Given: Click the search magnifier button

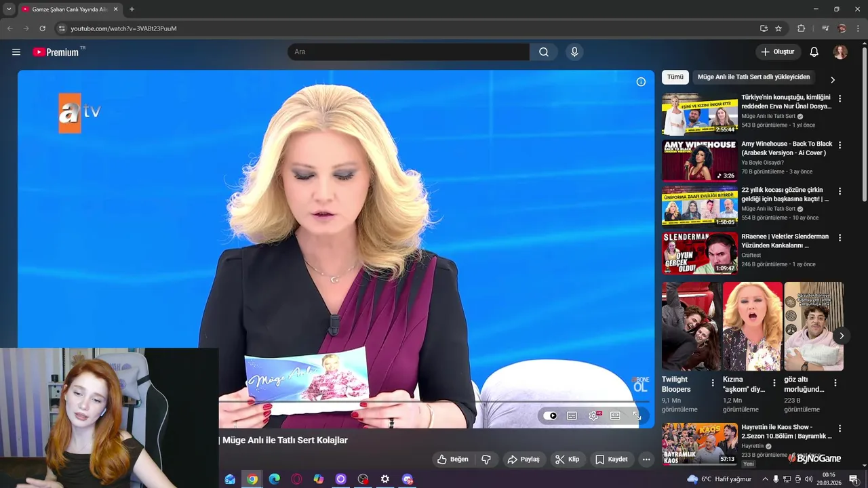Looking at the screenshot, I should 544,52.
